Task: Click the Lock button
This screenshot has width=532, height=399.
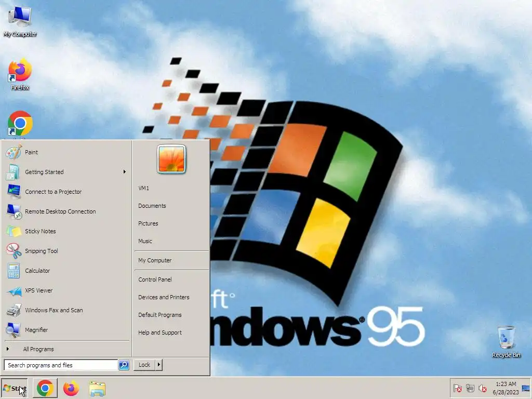Action: pos(144,365)
